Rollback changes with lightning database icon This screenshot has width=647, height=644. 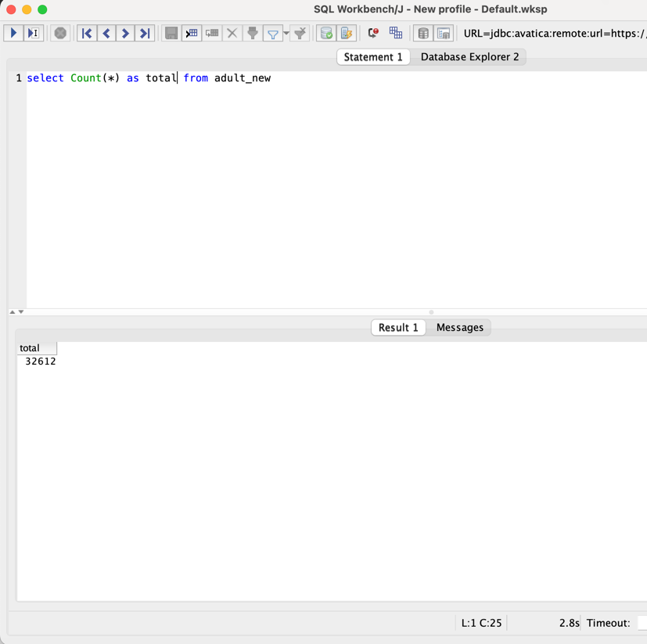(x=347, y=33)
